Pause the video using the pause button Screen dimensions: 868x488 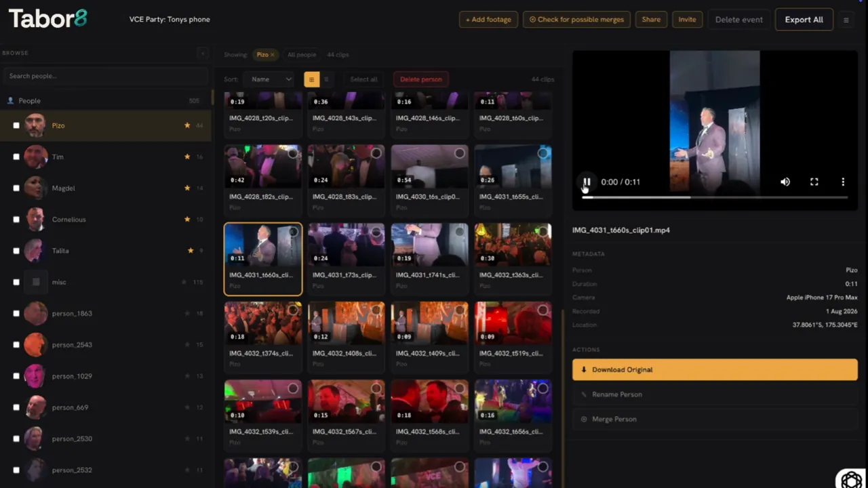pos(587,182)
